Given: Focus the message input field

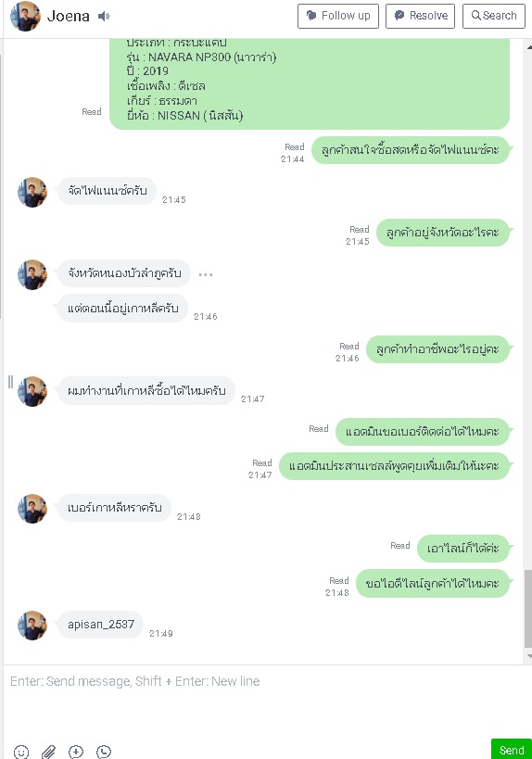Looking at the screenshot, I should (x=266, y=701).
